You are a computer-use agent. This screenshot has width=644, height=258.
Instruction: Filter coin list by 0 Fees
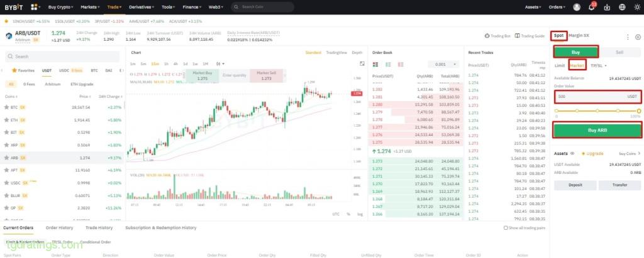pyautogui.click(x=29, y=84)
